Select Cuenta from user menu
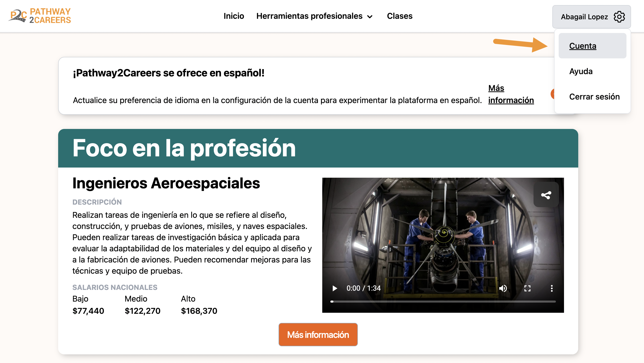Image resolution: width=644 pixels, height=363 pixels. (x=583, y=46)
